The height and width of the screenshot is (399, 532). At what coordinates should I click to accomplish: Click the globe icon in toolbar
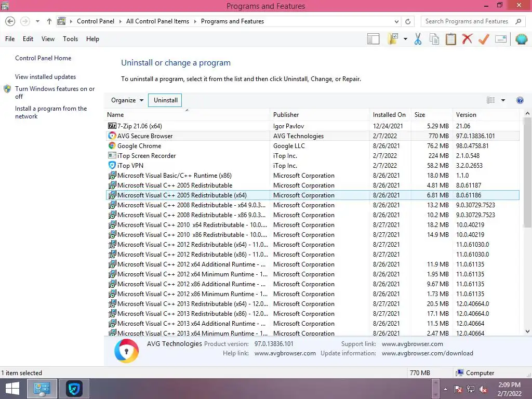point(521,39)
